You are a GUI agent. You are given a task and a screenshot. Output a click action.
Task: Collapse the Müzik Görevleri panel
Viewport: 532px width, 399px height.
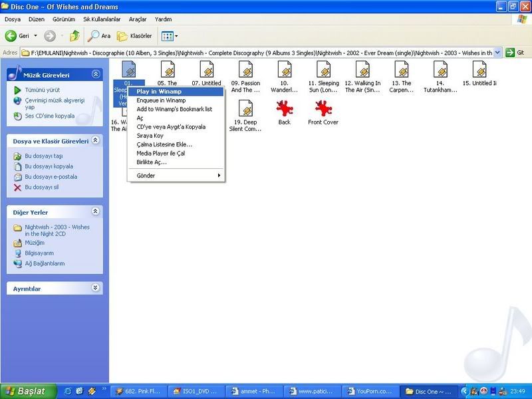click(x=96, y=74)
